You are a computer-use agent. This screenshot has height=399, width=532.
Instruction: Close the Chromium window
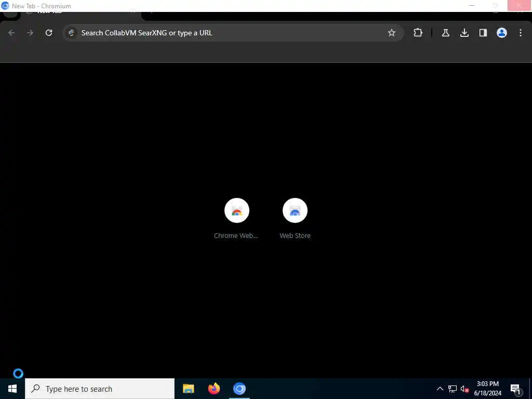(x=520, y=5)
